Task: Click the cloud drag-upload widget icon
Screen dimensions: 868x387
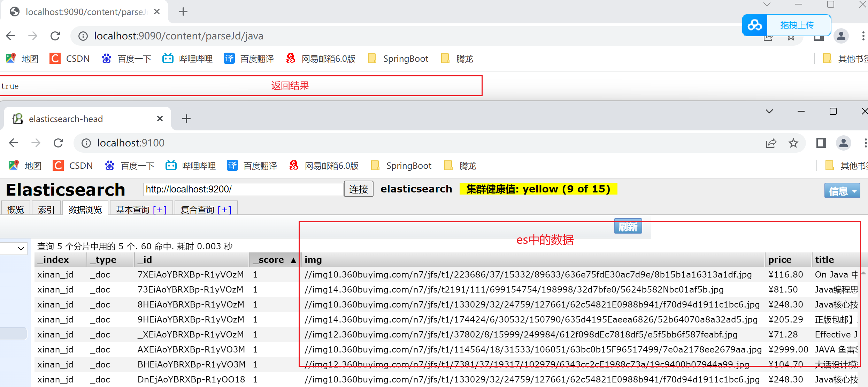Action: 755,25
